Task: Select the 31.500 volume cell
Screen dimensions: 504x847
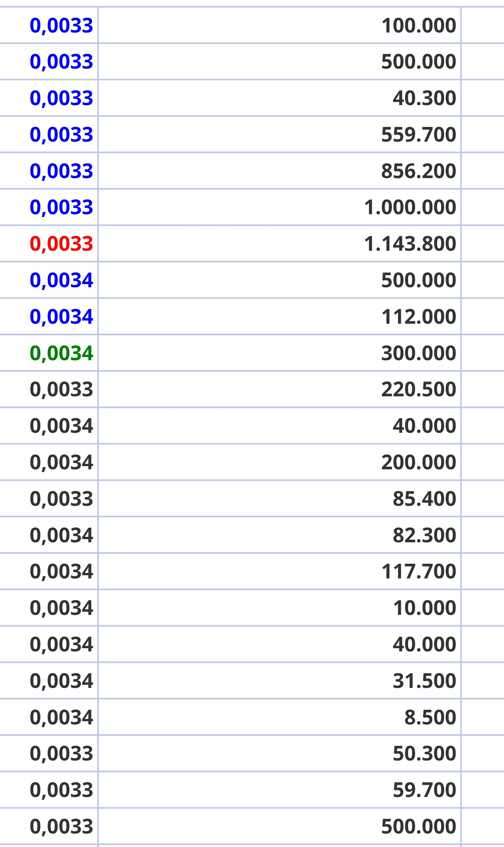Action: pos(280,681)
